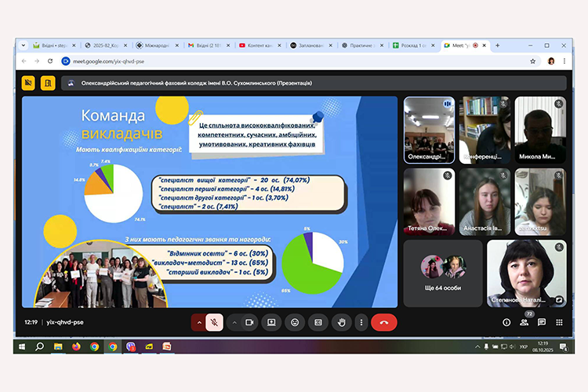This screenshot has height=392, width=588.
Task: Open the meeting chat panel
Action: 541,322
